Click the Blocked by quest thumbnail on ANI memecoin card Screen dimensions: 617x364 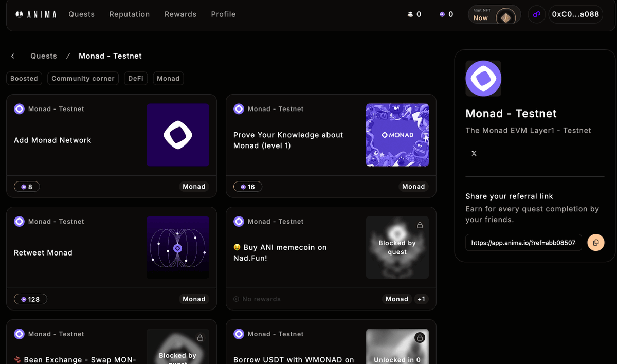pyautogui.click(x=397, y=248)
